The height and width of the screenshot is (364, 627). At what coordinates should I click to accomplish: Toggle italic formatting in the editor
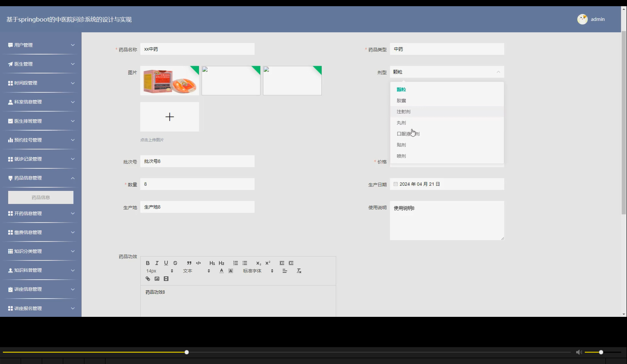[x=157, y=263]
